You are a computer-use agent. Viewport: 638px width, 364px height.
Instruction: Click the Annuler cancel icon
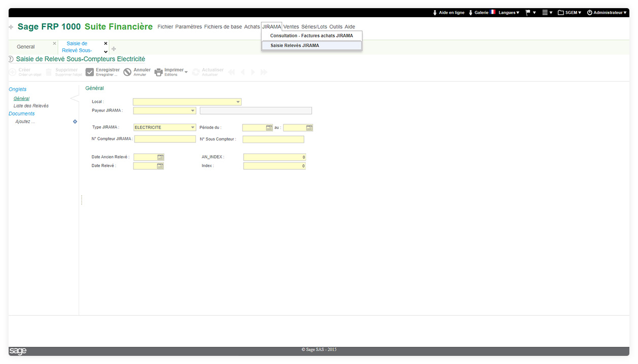click(127, 72)
